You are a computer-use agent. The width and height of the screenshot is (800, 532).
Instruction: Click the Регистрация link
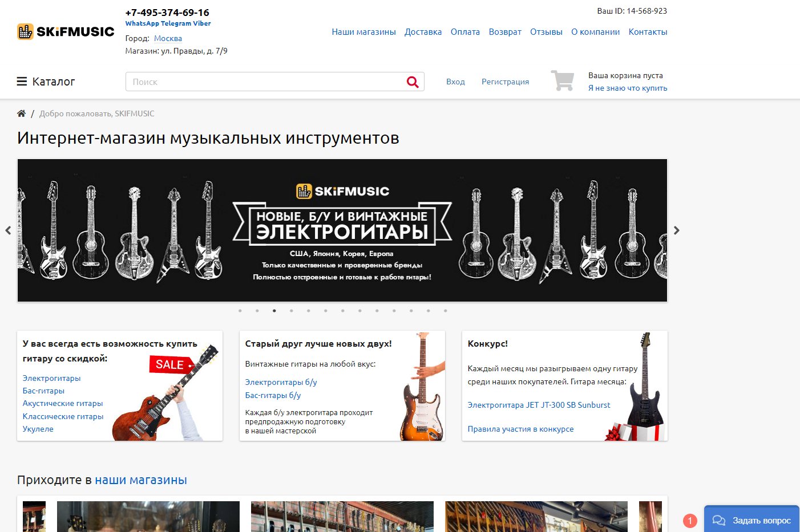505,82
